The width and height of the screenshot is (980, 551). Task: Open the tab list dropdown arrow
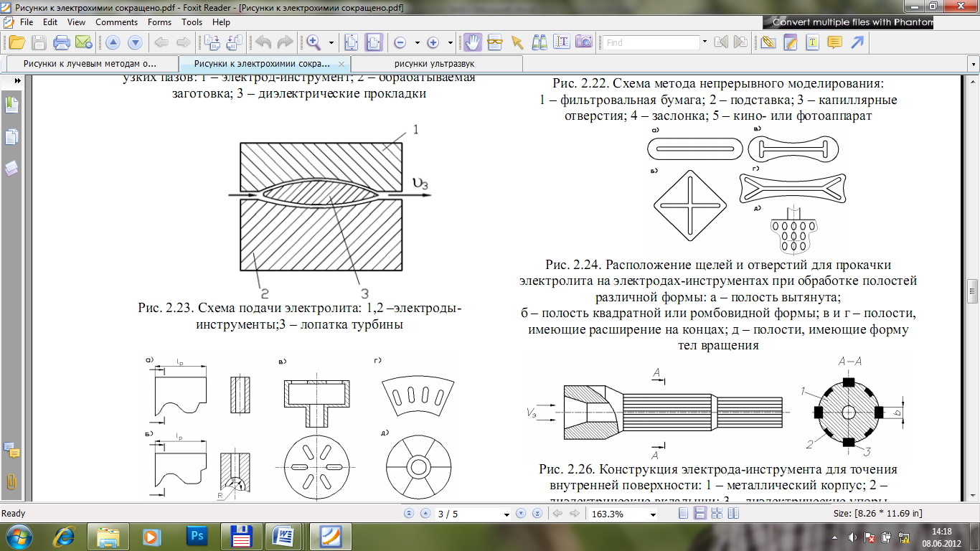973,64
